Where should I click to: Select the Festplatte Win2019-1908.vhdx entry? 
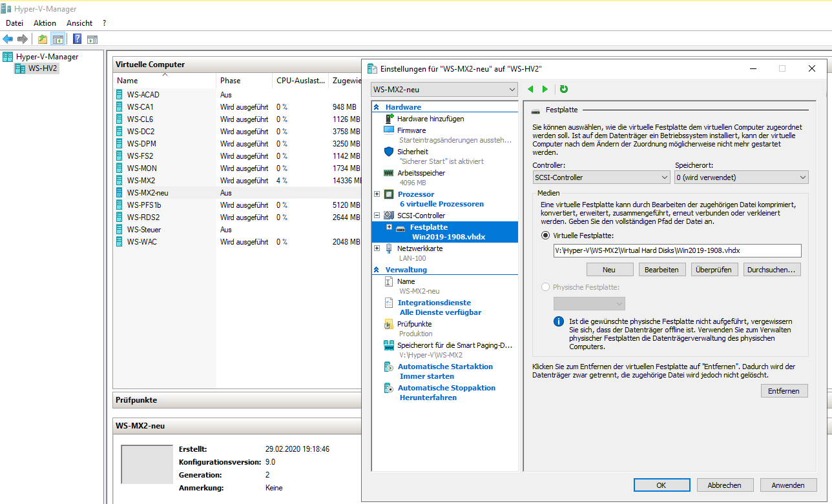(445, 232)
